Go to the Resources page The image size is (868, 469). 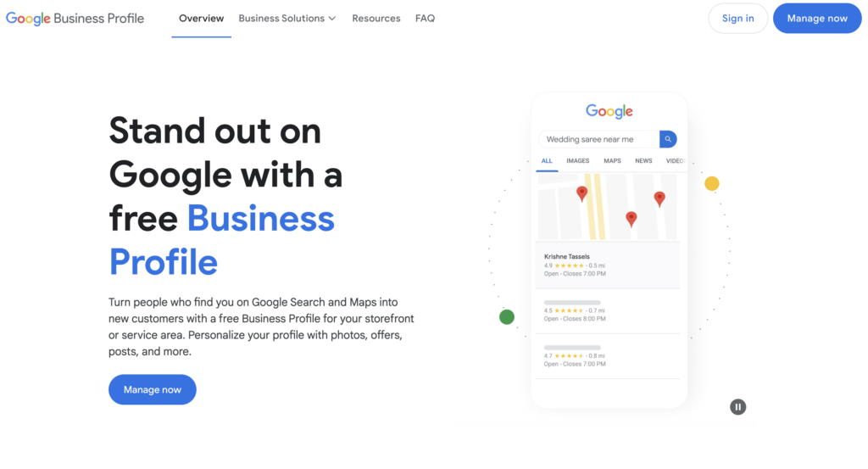pos(376,19)
